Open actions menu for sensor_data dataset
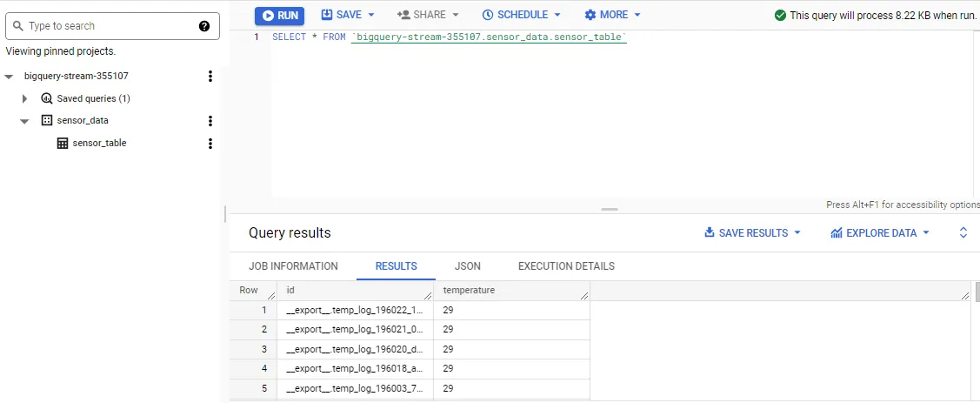The height and width of the screenshot is (403, 980). pos(210,121)
